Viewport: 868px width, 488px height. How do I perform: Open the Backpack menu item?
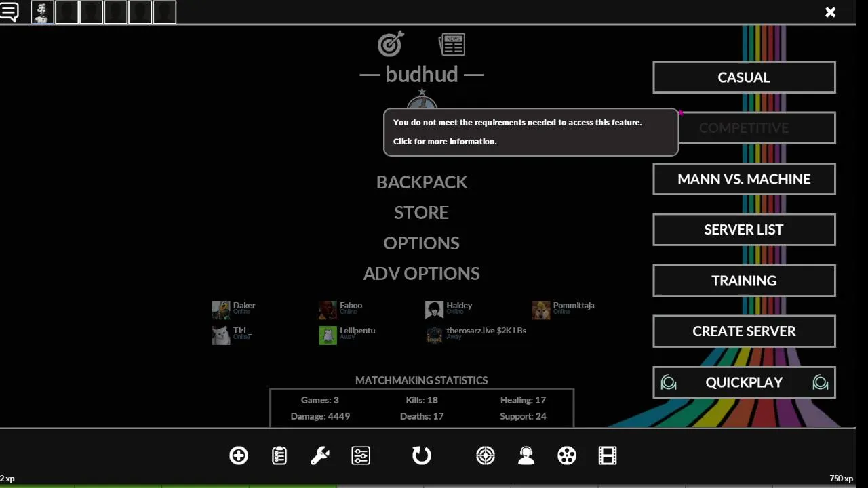pos(422,182)
